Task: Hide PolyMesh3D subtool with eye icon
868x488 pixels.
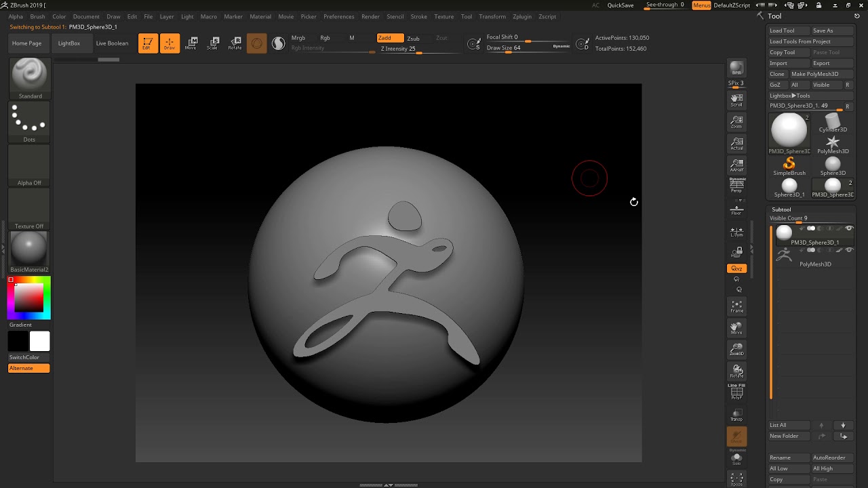Action: click(849, 250)
